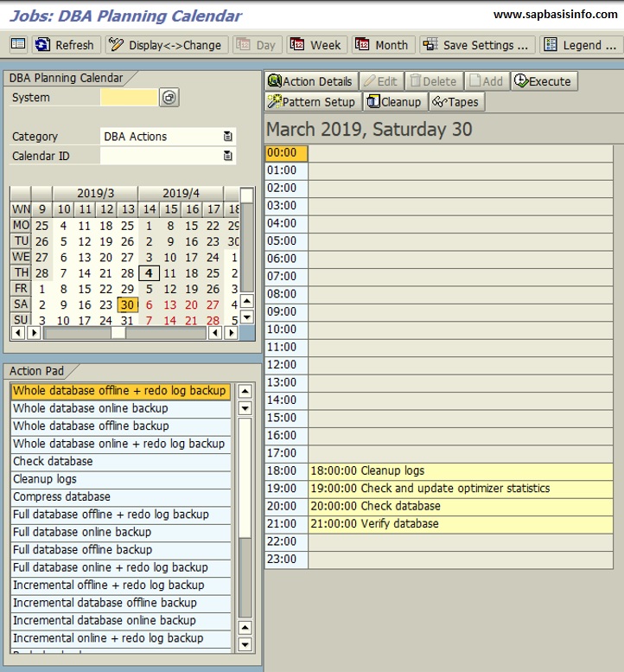Open the Legend

(580, 45)
